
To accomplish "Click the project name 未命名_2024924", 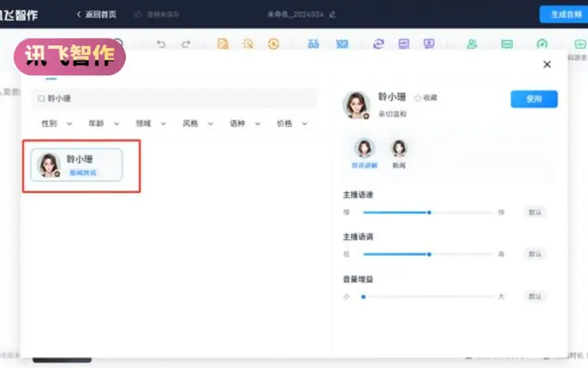I will pos(296,15).
